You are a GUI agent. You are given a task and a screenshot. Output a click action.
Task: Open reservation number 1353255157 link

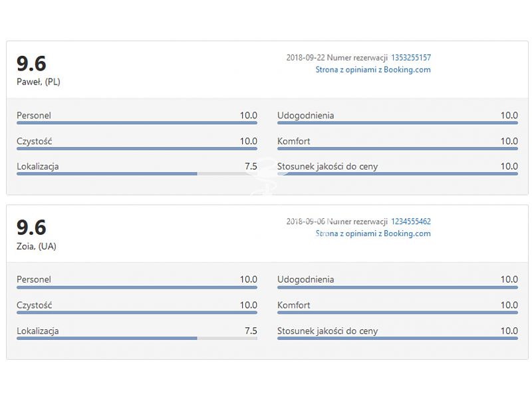tap(411, 58)
